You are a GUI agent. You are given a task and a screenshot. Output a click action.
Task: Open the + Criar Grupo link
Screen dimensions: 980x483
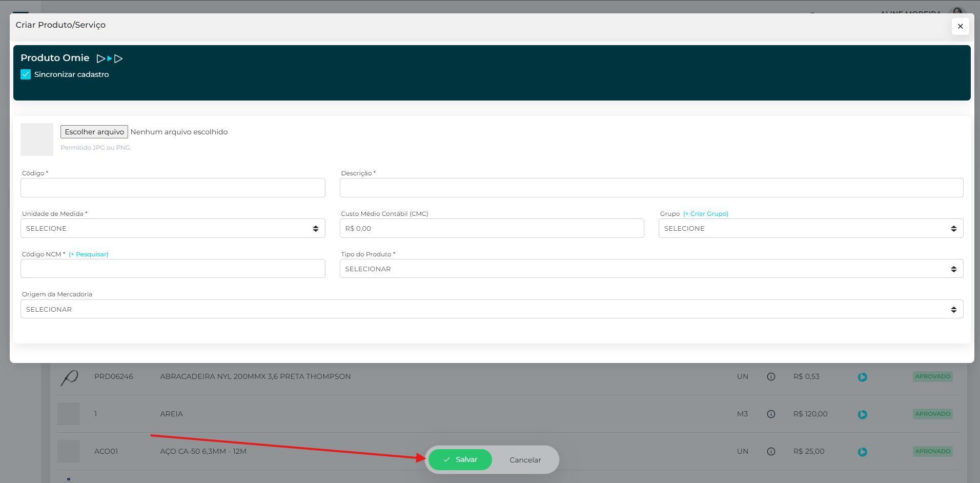[705, 214]
